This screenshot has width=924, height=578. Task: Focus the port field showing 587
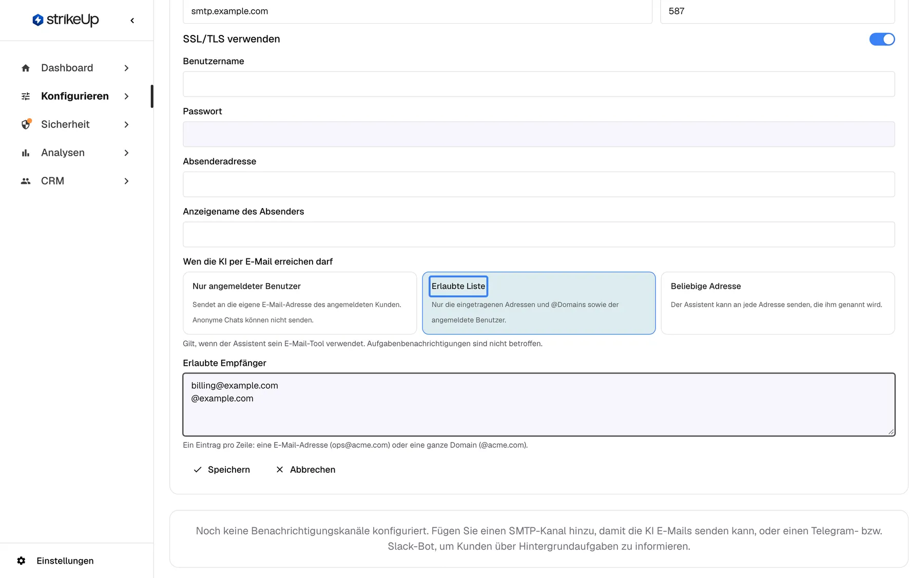coord(777,11)
